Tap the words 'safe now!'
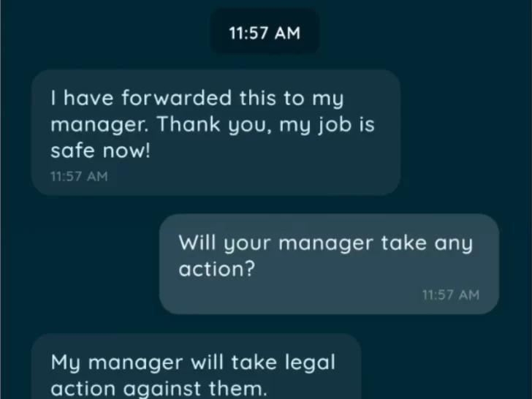 (x=100, y=151)
